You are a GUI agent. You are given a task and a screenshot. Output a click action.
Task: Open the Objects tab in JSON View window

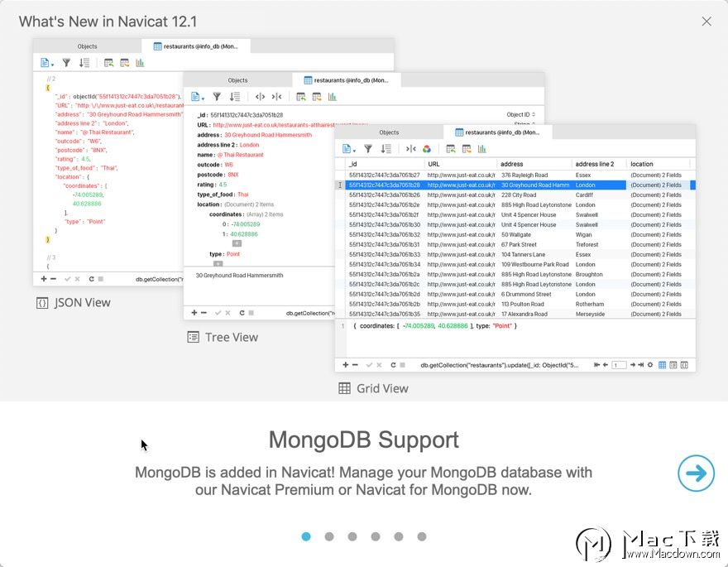click(88, 46)
